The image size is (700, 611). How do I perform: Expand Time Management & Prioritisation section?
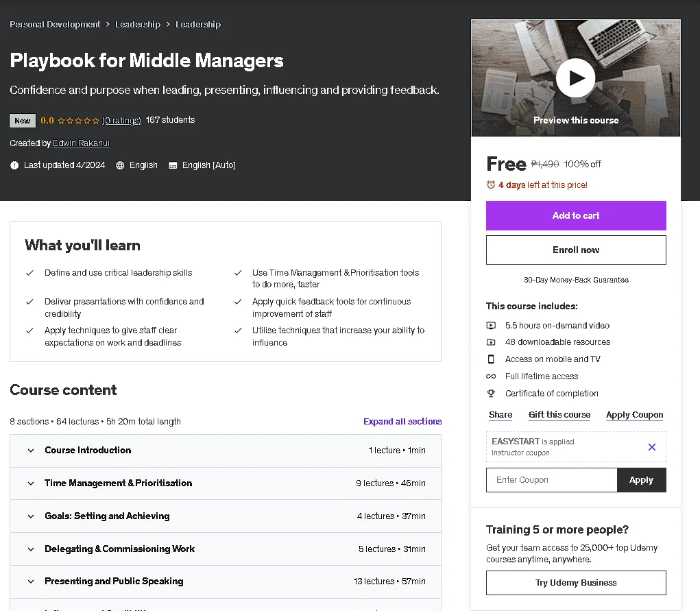(x=226, y=483)
